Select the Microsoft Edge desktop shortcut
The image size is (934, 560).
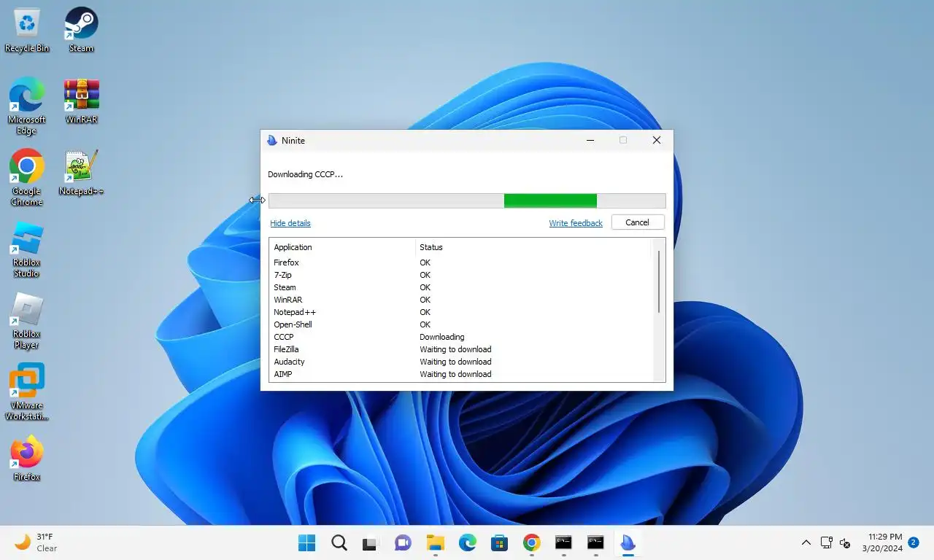pyautogui.click(x=27, y=106)
